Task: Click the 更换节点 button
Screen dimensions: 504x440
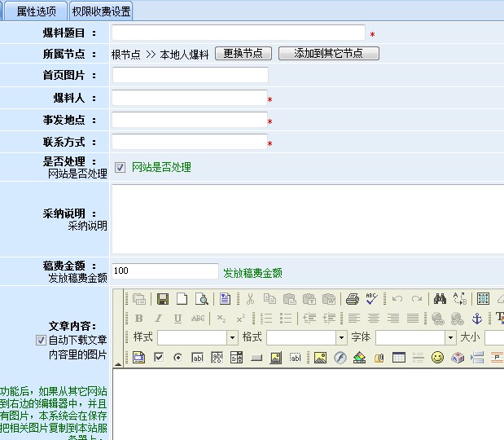Action: click(243, 53)
